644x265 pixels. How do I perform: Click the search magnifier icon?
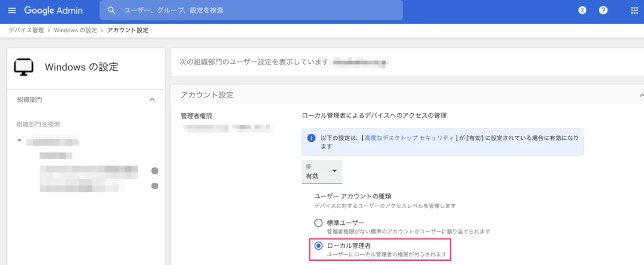pos(112,10)
